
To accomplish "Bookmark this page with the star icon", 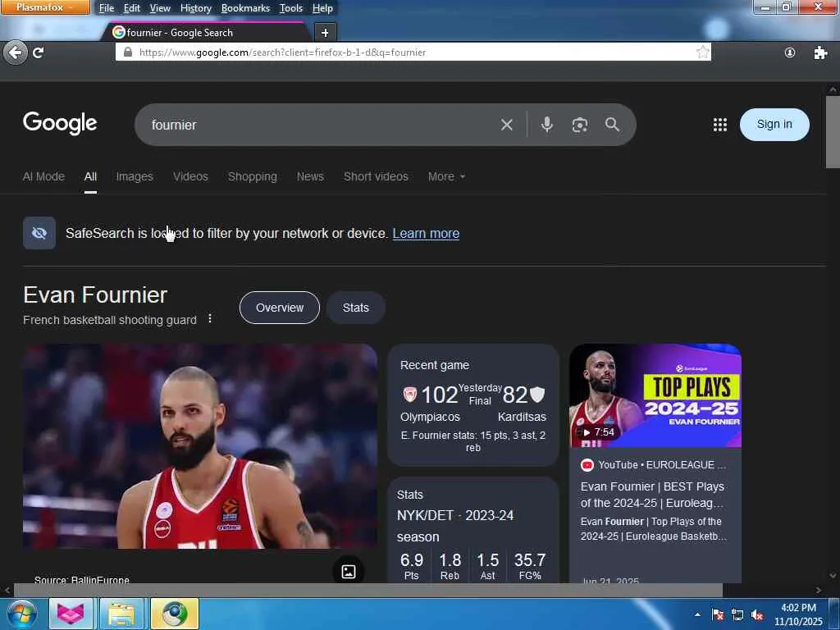I will click(702, 52).
